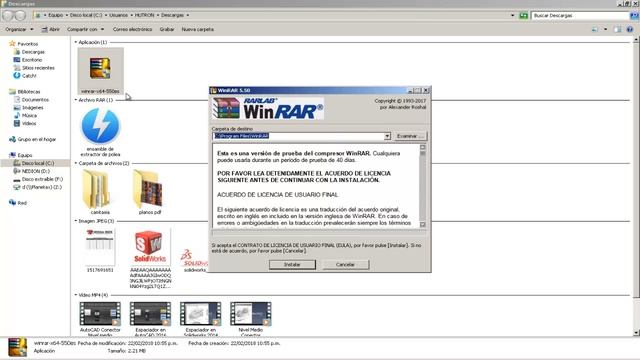640x360 pixels.
Task: Select the Nivel Medio Conector video
Action: 251,319
